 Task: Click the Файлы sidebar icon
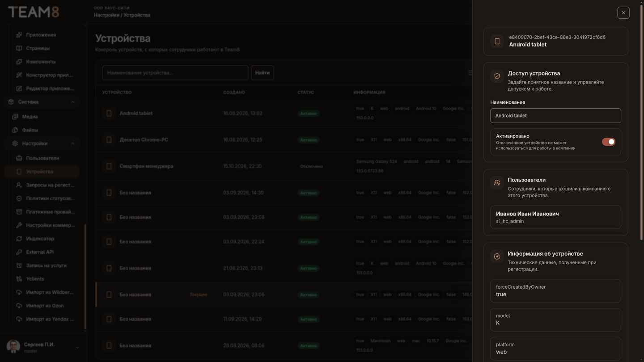click(15, 130)
